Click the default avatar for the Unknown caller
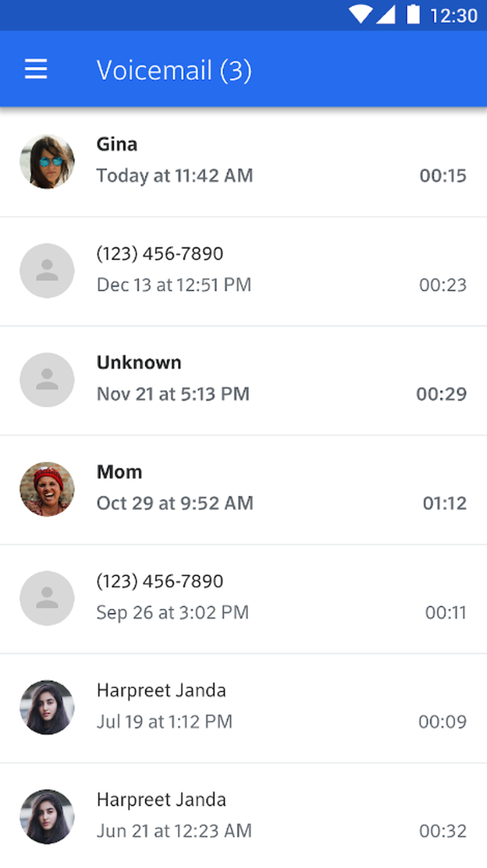Viewport: 487px width, 868px height. coord(47,380)
